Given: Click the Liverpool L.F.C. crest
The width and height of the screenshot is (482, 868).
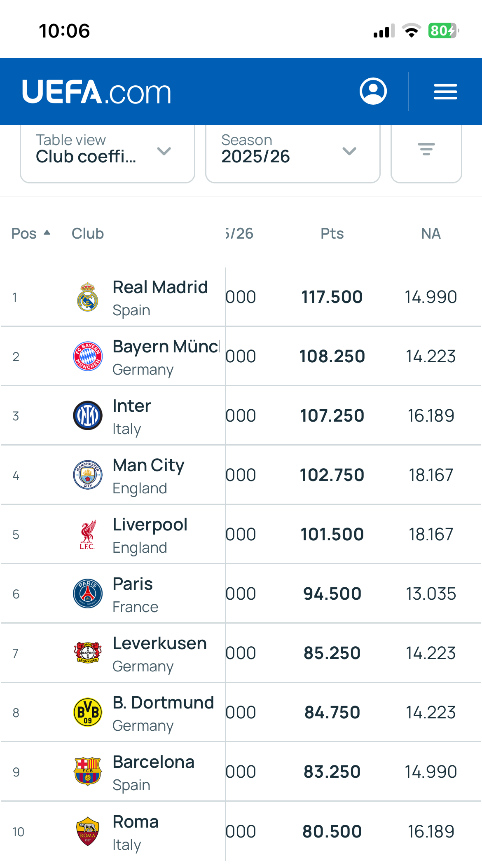Looking at the screenshot, I should 88,534.
